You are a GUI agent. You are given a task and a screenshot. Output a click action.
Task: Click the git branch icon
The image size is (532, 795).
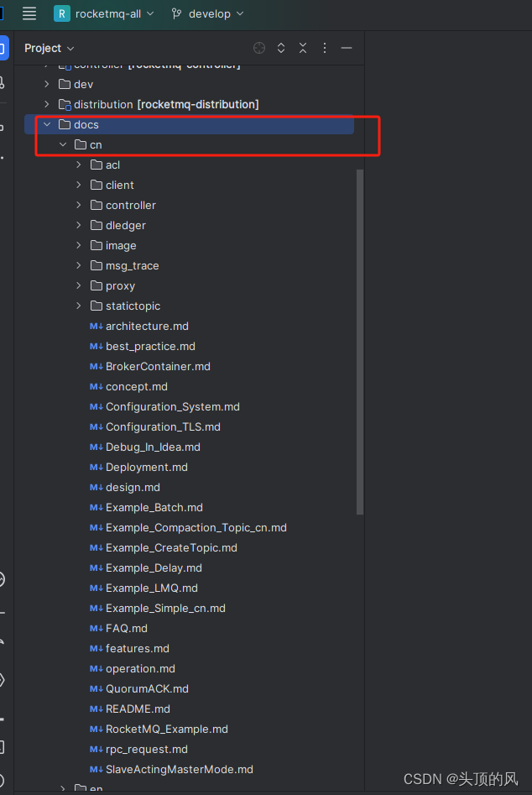click(176, 13)
